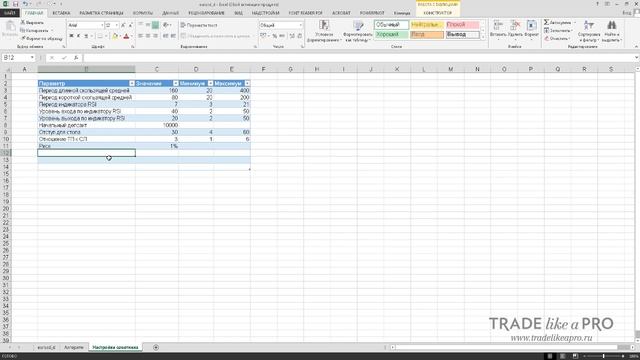
Task: Select the Вывод cell style
Action: [462, 35]
